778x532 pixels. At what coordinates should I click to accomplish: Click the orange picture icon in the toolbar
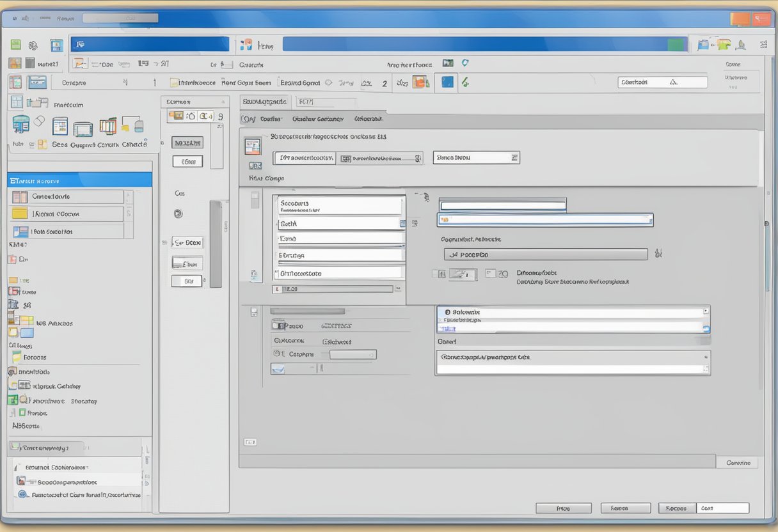click(420, 82)
